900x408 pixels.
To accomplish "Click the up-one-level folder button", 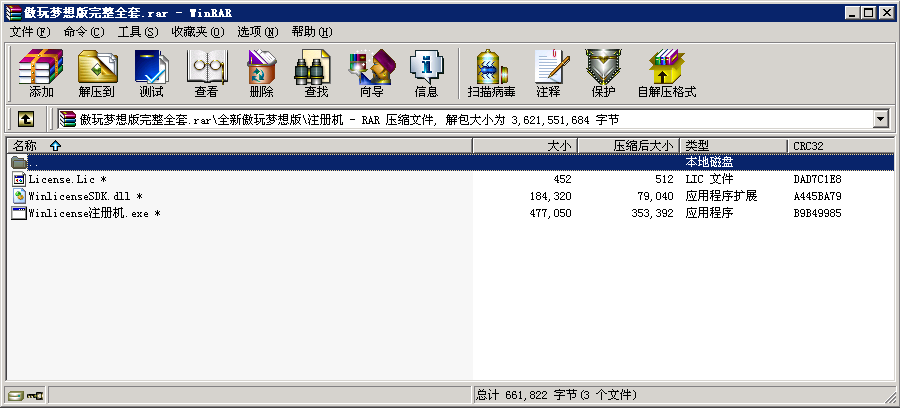I will pos(26,119).
